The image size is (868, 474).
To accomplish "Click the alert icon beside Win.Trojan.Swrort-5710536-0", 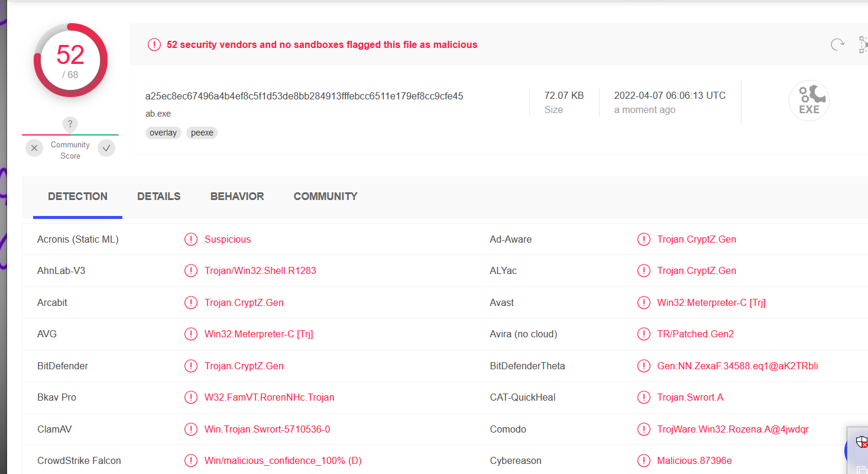I will [x=191, y=429].
